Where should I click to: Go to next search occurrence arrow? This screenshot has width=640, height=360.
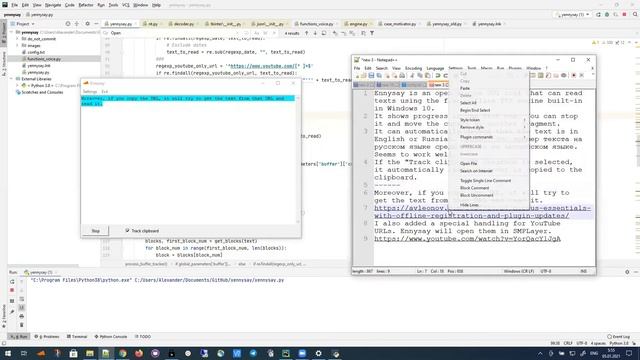315,33
